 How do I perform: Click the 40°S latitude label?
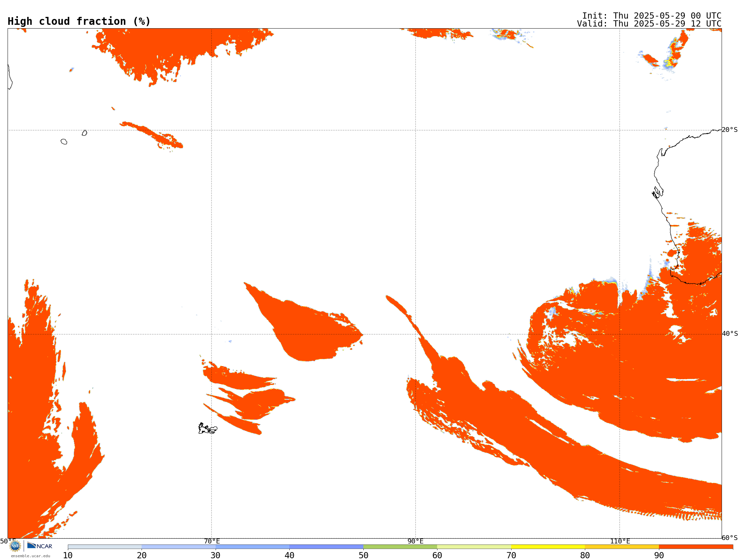[730, 334]
